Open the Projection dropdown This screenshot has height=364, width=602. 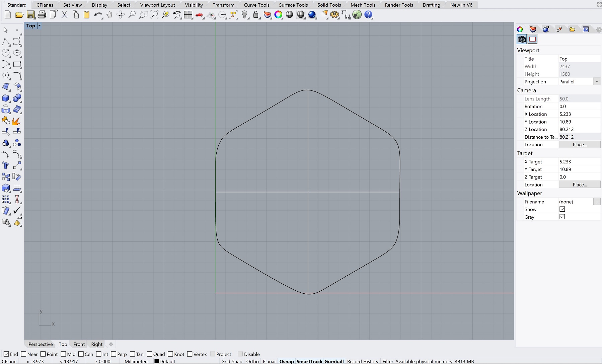point(597,81)
